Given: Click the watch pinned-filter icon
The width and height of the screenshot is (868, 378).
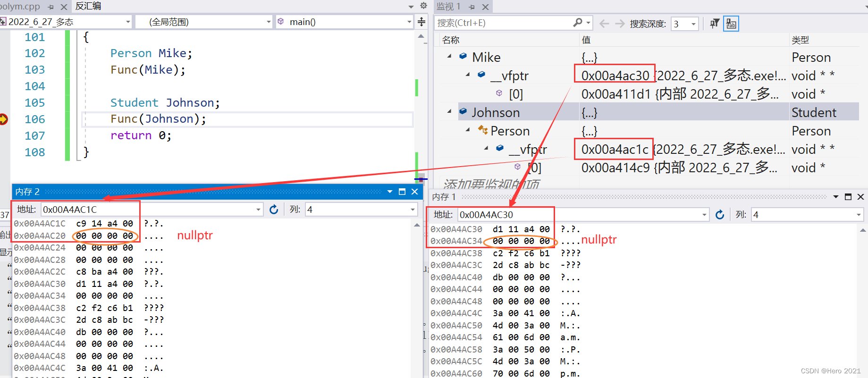Looking at the screenshot, I should tap(715, 23).
